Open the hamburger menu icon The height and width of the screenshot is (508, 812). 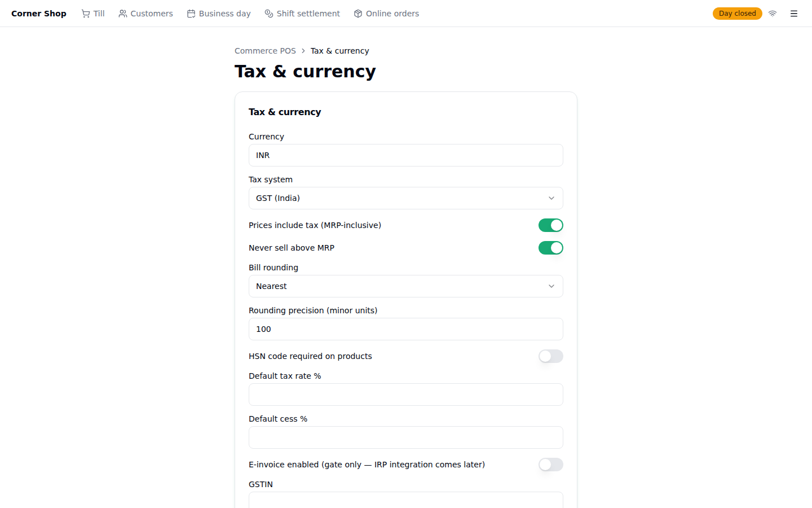tap(794, 14)
